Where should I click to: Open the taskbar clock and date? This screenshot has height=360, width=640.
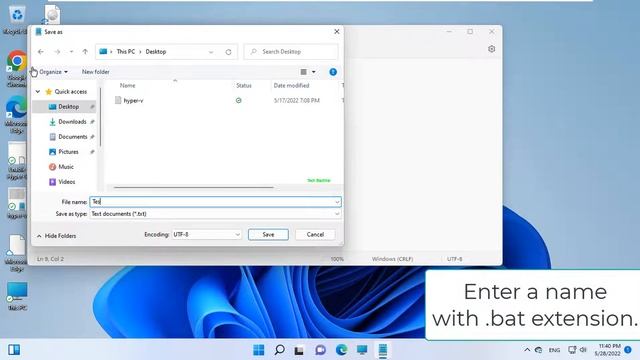pos(607,350)
